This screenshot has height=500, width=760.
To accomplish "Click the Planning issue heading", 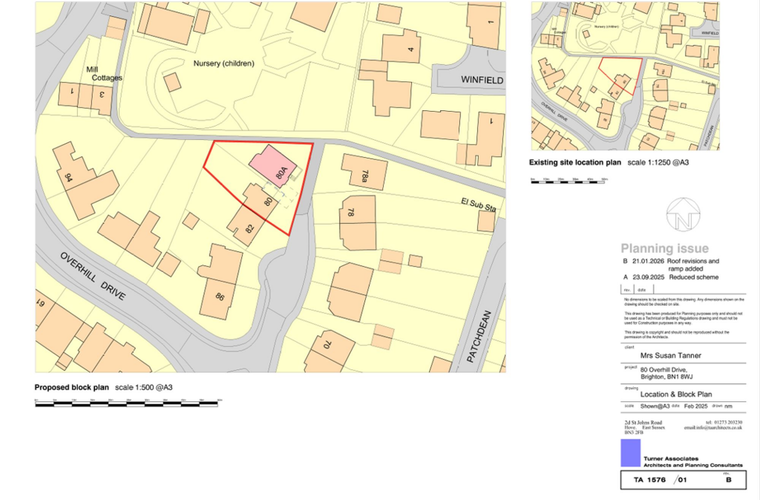I will (x=664, y=248).
